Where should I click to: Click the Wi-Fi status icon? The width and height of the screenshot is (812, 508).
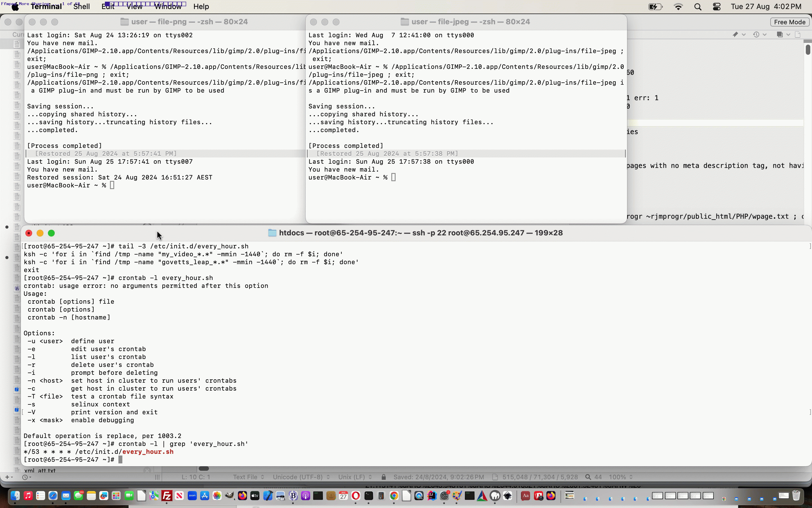tap(678, 7)
